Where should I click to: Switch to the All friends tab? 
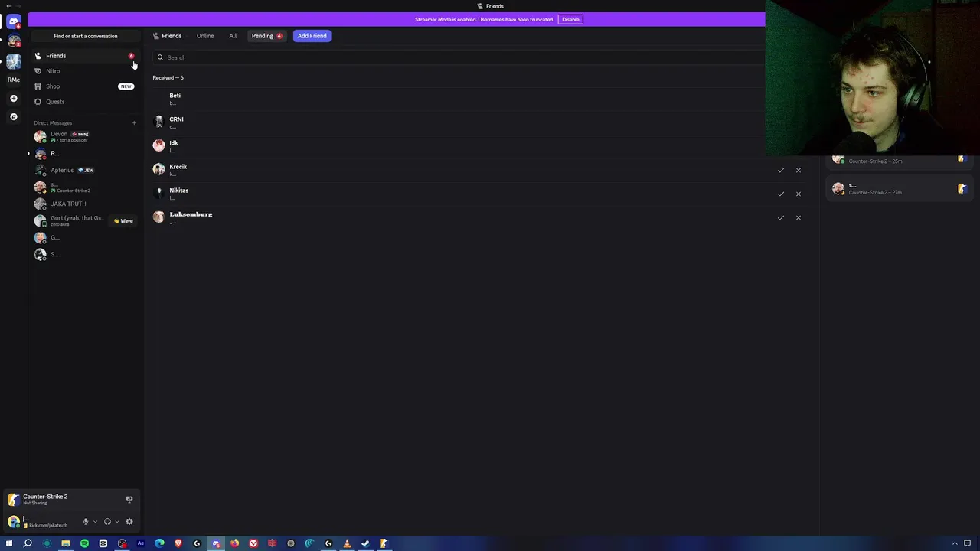click(233, 36)
